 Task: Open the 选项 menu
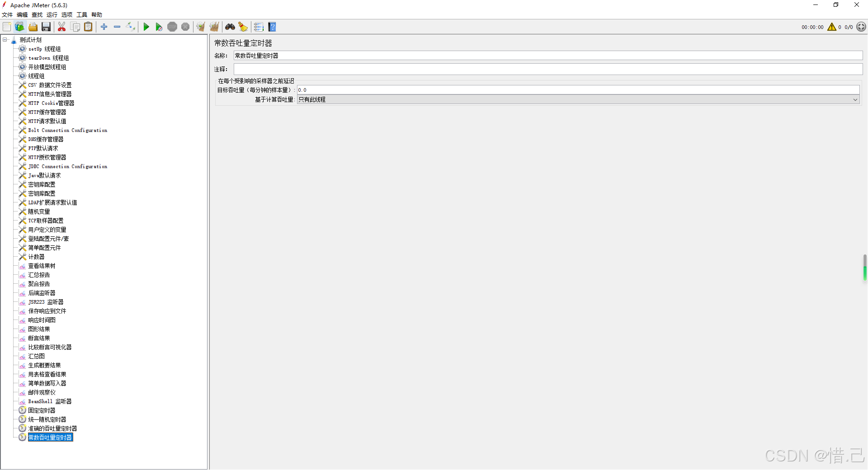tap(67, 15)
